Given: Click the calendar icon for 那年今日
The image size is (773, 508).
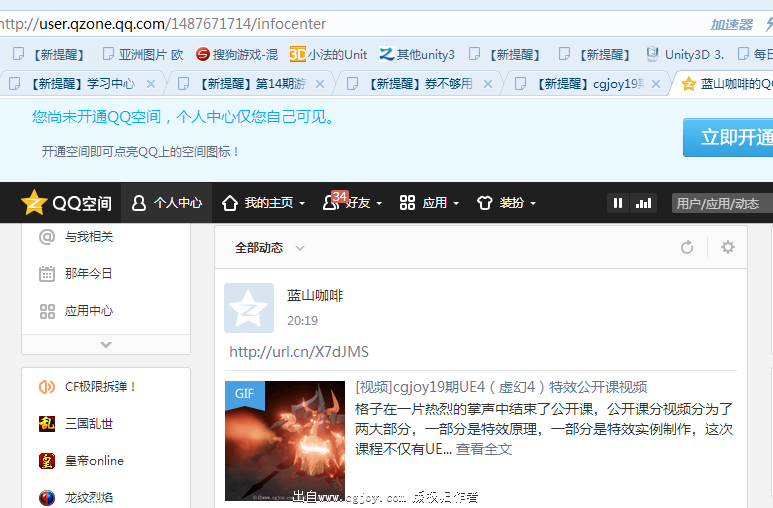Looking at the screenshot, I should 47,274.
